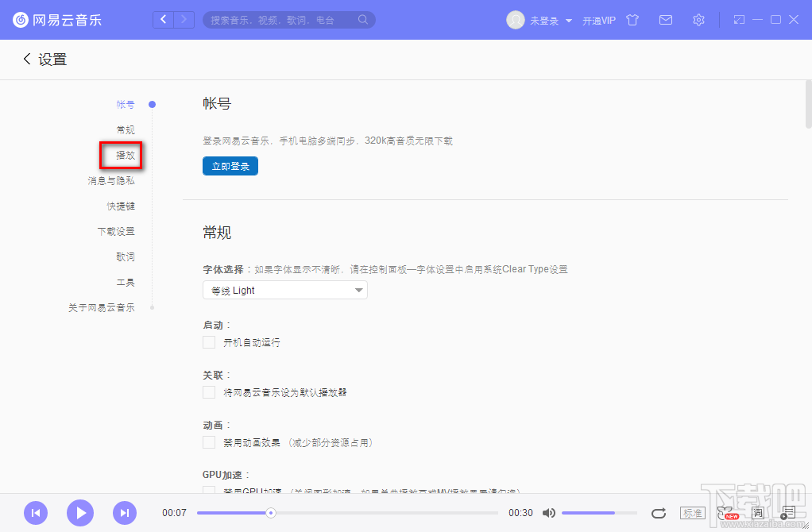Open the theme skin icon in title bar
812x532 pixels.
pyautogui.click(x=632, y=20)
